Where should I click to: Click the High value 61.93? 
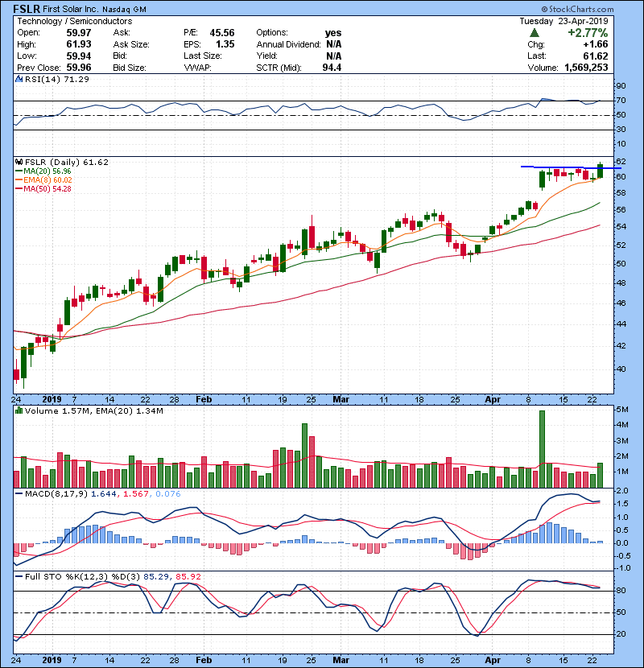point(79,44)
